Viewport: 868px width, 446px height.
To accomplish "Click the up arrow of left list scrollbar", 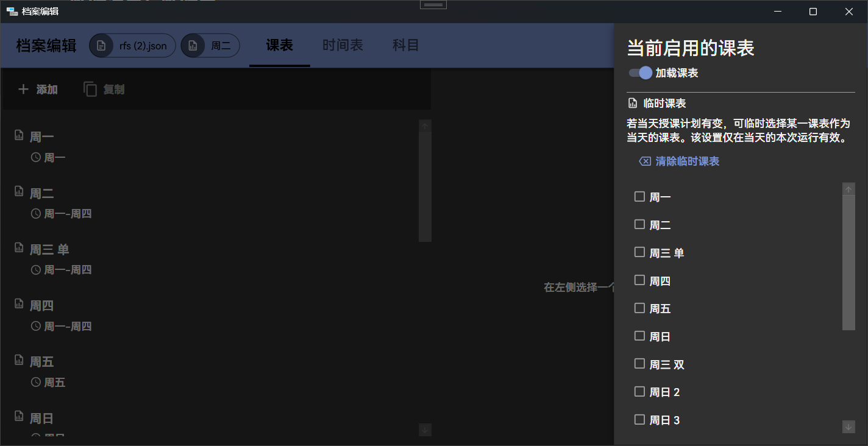I will tap(425, 126).
